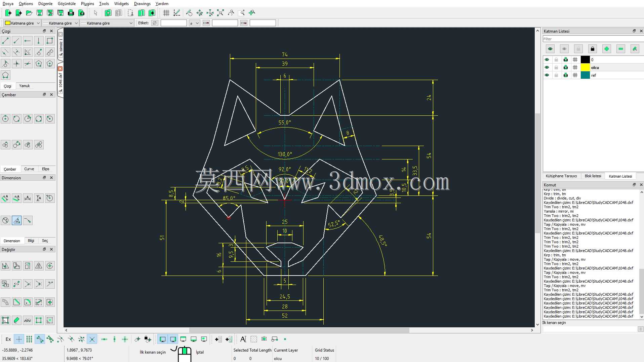Open the Dosya menu

tap(8, 4)
